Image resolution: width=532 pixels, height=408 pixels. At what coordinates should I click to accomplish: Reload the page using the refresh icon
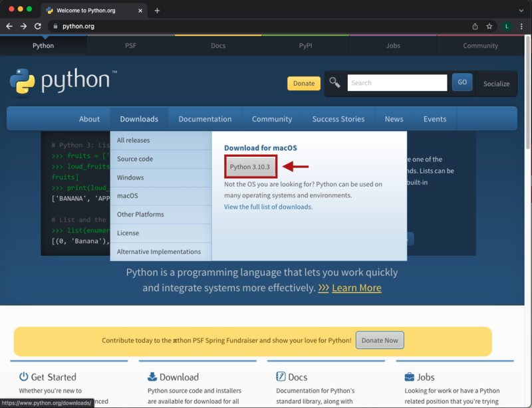[39, 26]
